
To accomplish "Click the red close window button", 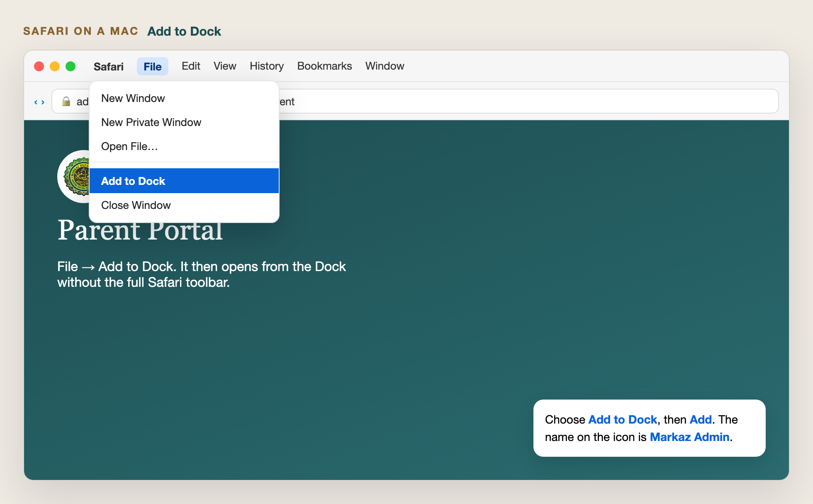I will (39, 66).
